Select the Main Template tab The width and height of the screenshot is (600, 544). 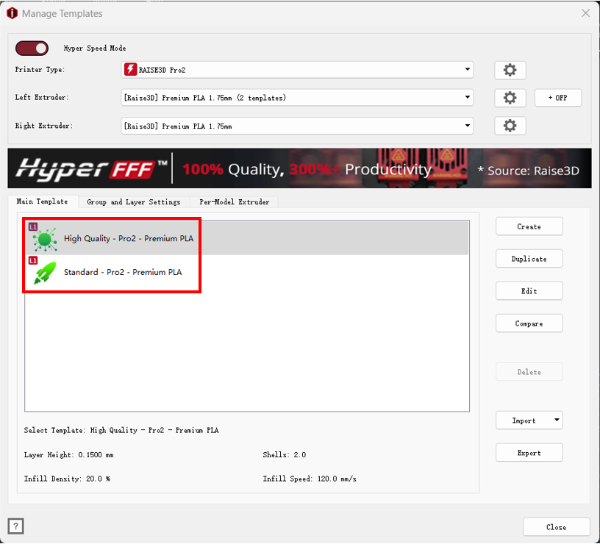42,202
